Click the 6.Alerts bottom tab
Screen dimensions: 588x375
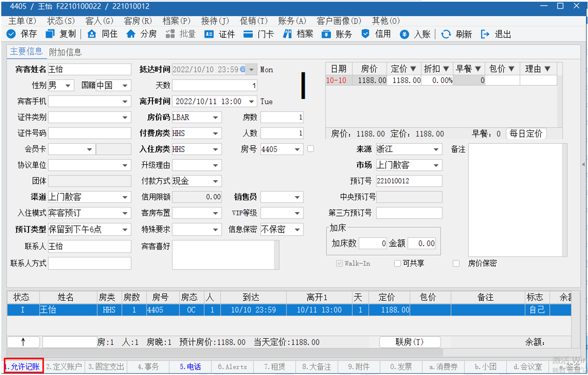232,367
